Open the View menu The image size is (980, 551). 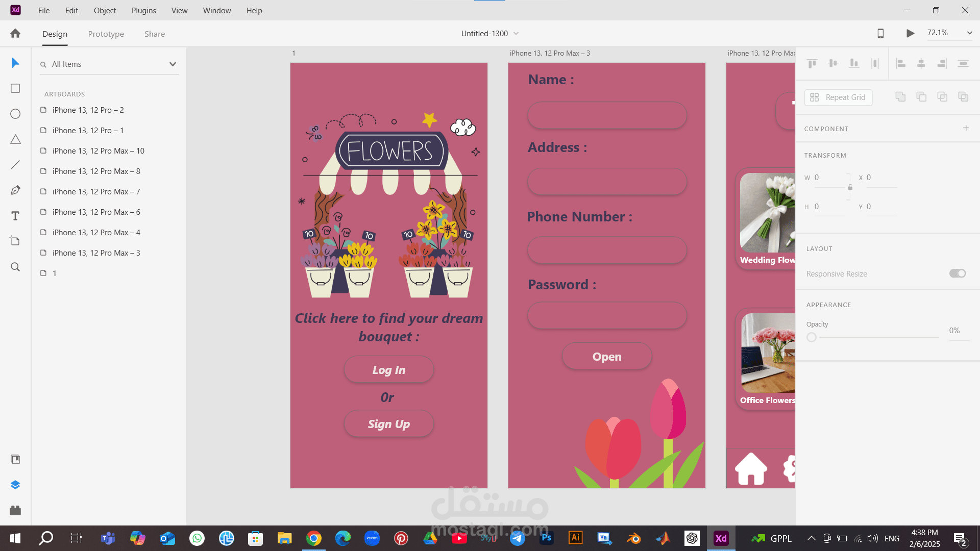tap(179, 10)
